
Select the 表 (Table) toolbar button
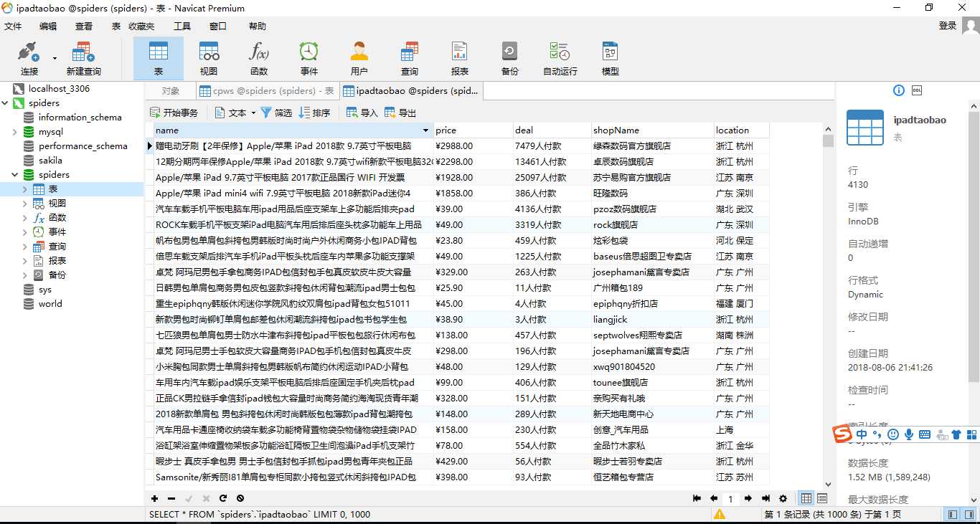click(x=159, y=59)
